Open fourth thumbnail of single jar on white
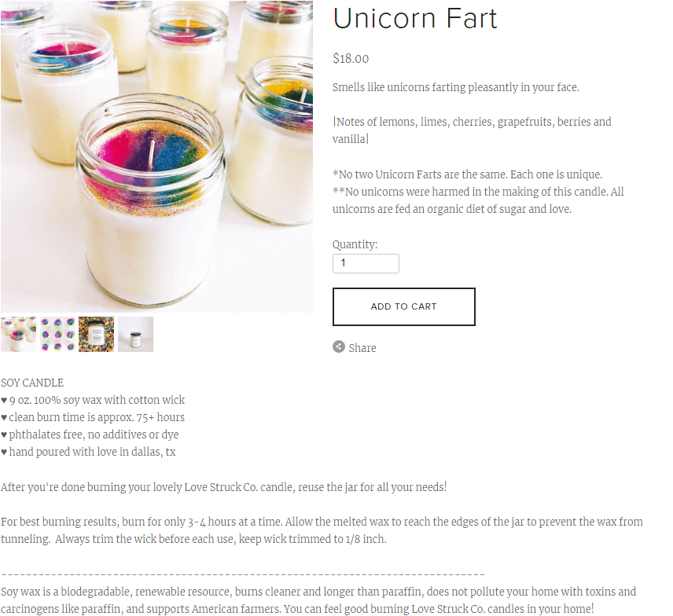 pos(136,334)
